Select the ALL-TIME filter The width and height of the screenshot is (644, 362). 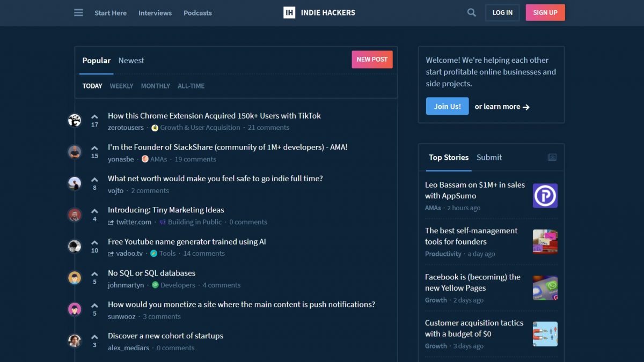point(191,86)
